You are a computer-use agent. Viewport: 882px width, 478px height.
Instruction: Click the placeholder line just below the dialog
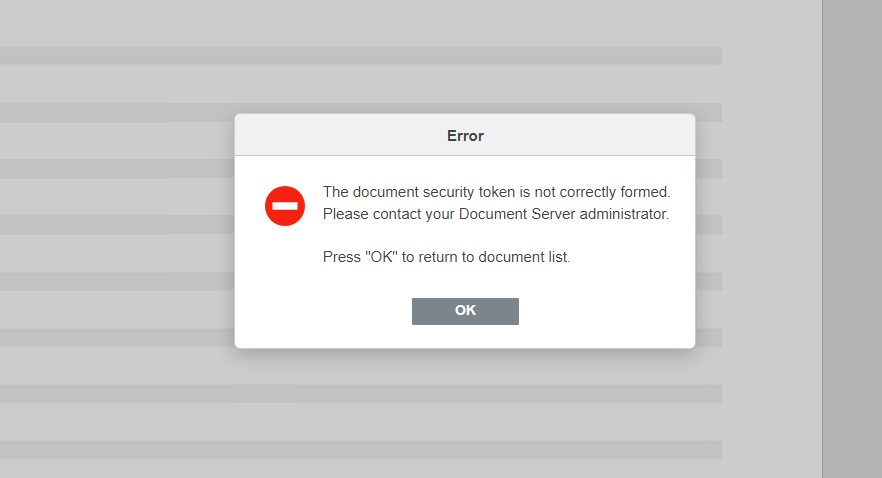pyautogui.click(x=361, y=393)
